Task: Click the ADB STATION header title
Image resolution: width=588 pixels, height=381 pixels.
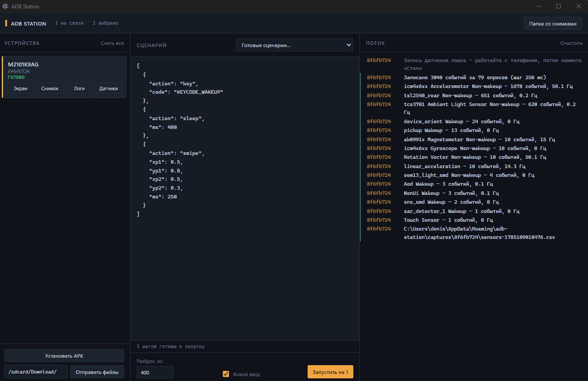Action: click(29, 23)
